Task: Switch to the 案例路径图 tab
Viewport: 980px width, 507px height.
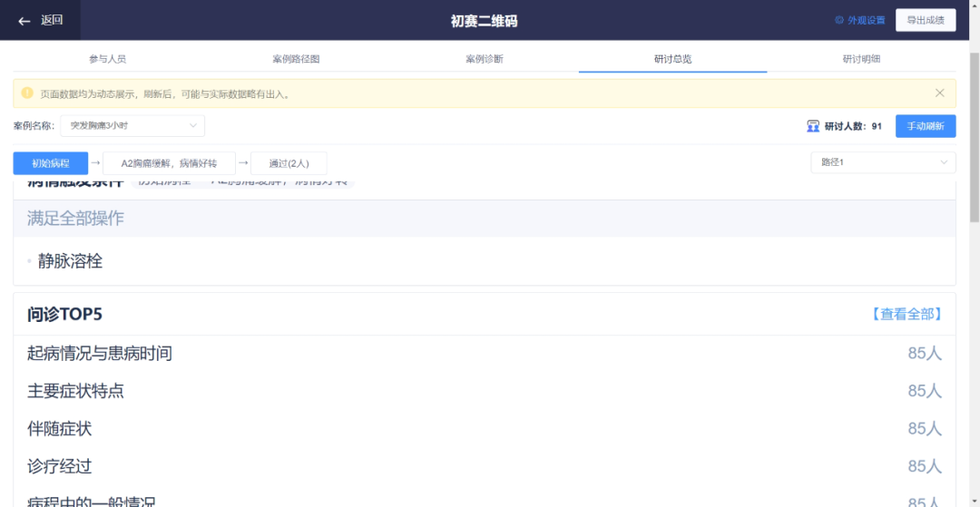Action: tap(296, 59)
